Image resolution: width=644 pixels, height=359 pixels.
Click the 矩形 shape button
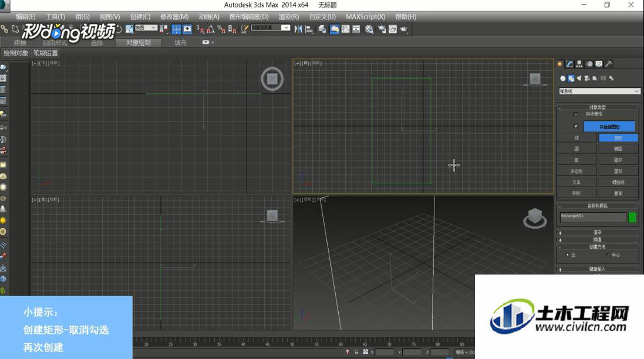618,138
